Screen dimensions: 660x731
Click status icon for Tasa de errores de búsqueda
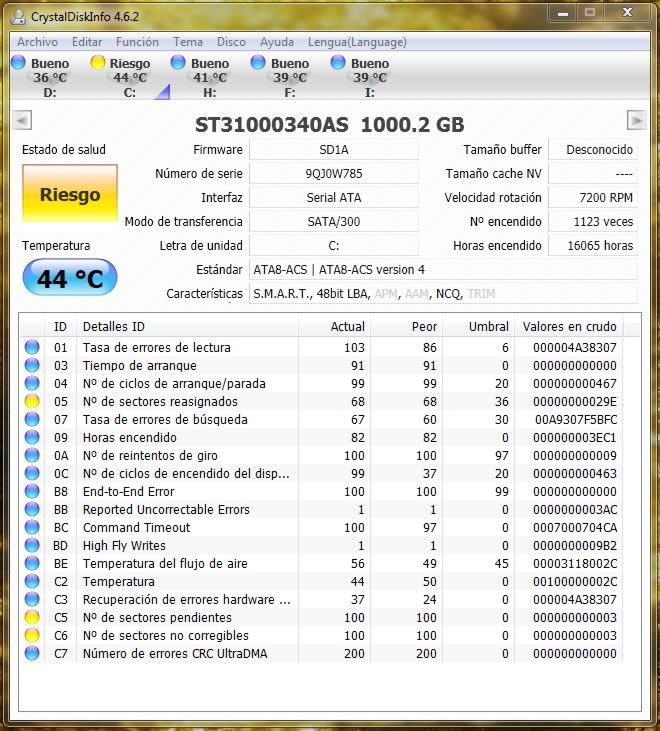pos(32,420)
